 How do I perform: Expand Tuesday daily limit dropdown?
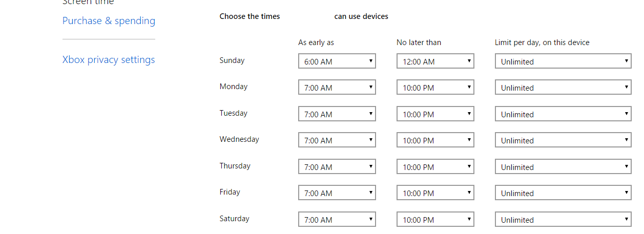tap(563, 114)
